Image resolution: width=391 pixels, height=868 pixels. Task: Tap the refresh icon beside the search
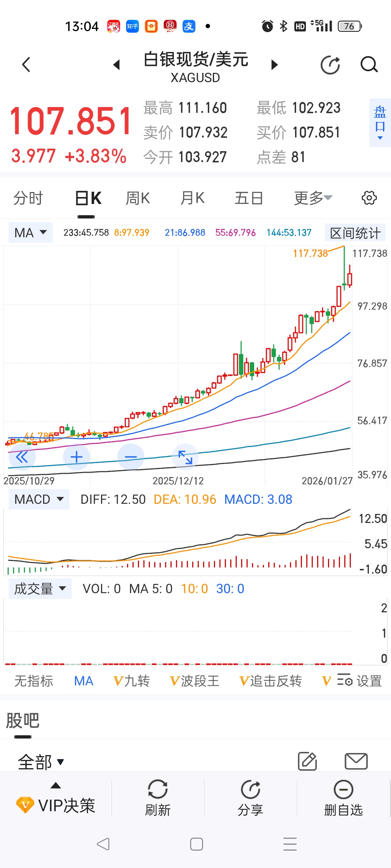click(330, 65)
